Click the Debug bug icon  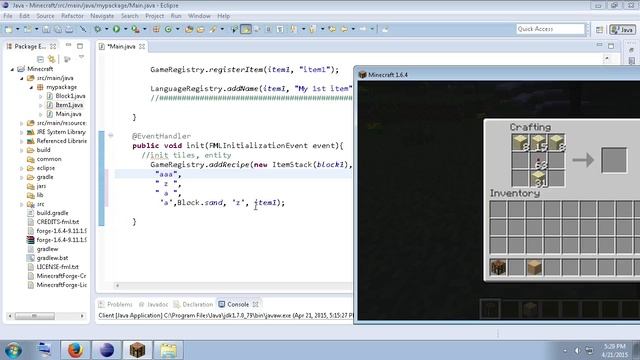[98, 29]
